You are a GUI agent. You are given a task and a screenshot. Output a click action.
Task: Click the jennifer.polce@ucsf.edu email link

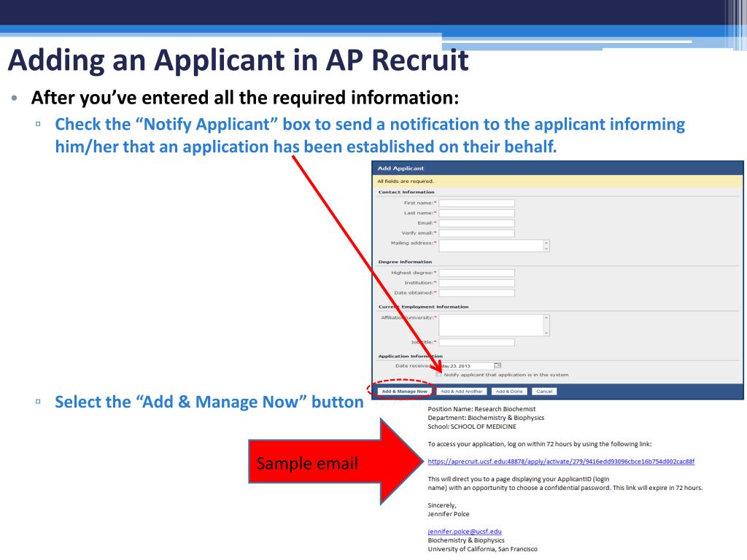click(x=465, y=532)
